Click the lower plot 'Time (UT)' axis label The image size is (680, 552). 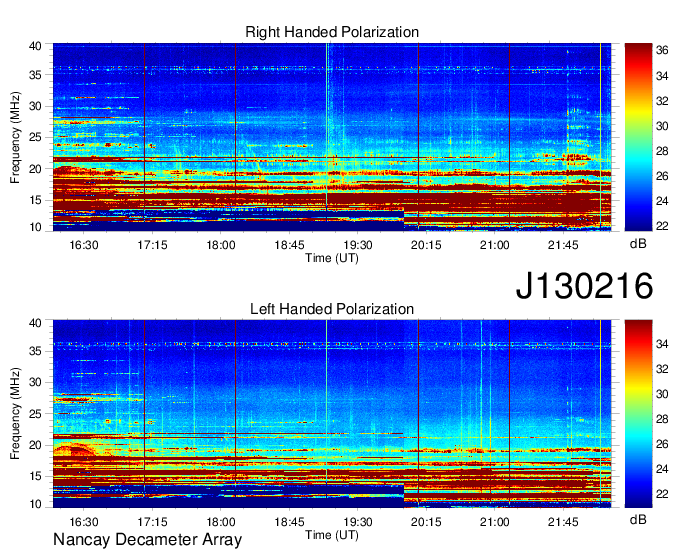click(x=332, y=535)
